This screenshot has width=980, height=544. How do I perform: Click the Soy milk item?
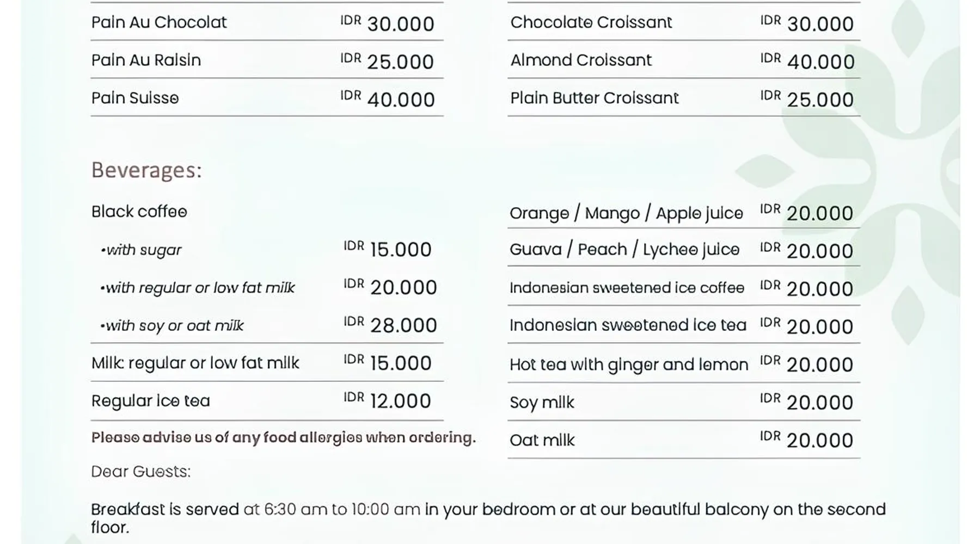click(542, 403)
